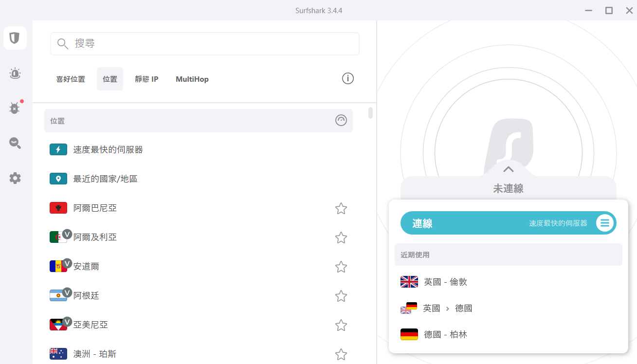Click the 未連線 status text
This screenshot has width=637, height=364.
coord(509,189)
